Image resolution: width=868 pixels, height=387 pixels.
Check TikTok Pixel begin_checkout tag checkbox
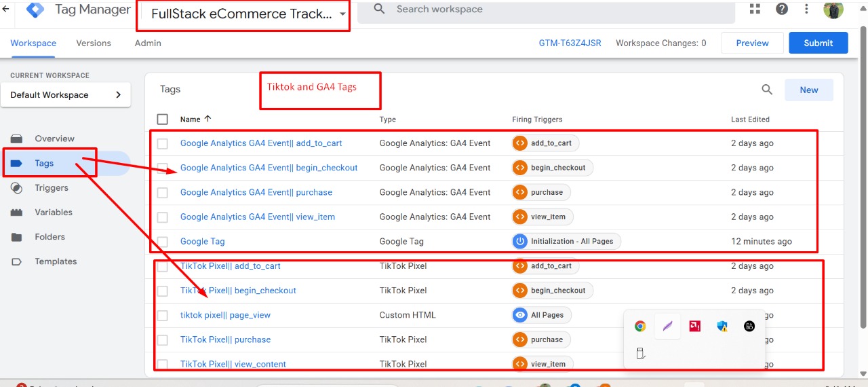point(162,291)
